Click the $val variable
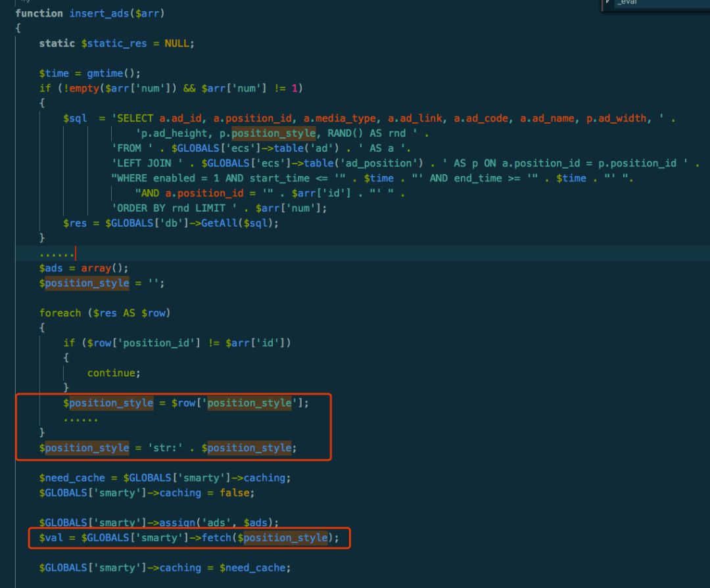 coord(51,537)
